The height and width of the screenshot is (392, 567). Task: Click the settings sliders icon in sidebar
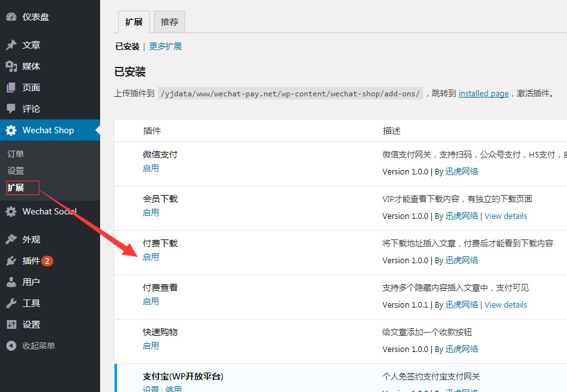point(11,324)
